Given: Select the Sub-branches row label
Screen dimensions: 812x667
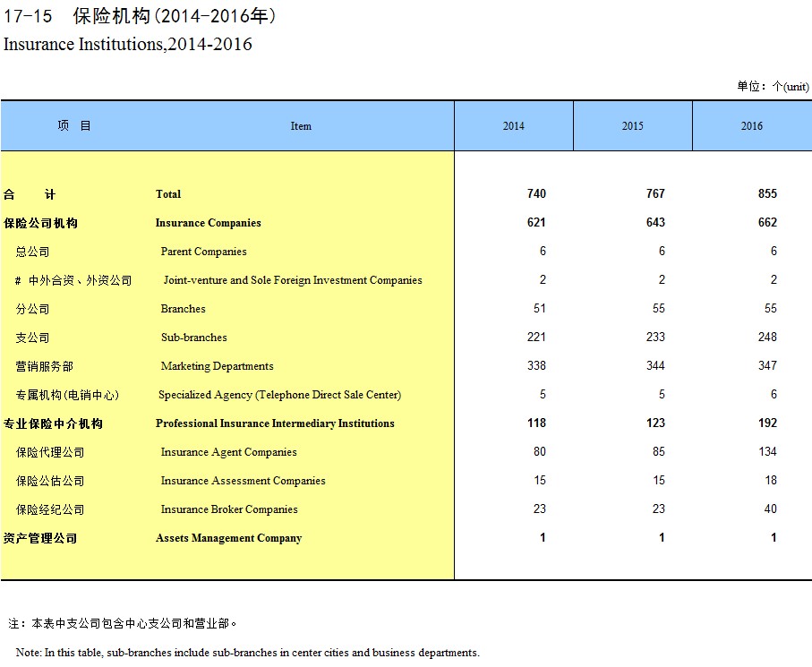Looking at the screenshot, I should point(193,338).
